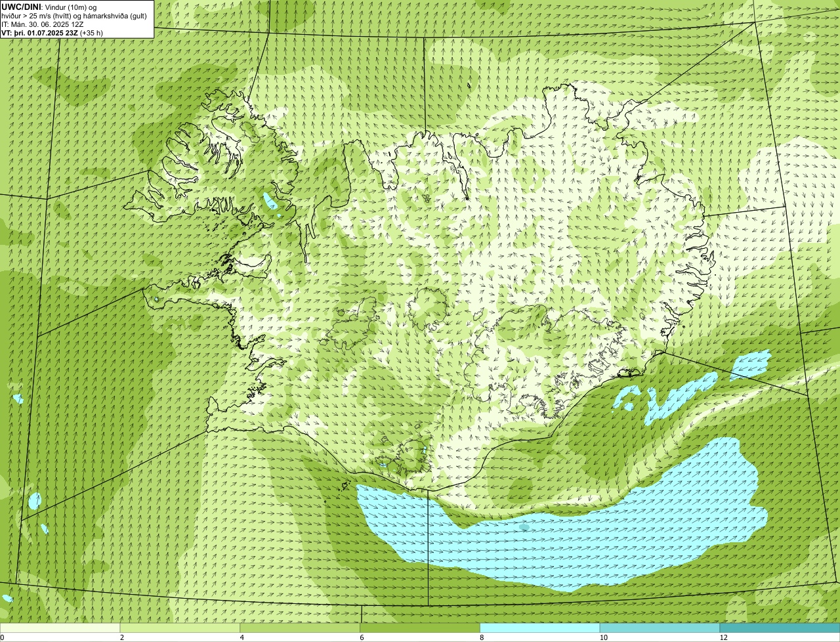
Task: Click the "12" tick label on the color scale
Action: coord(723,637)
